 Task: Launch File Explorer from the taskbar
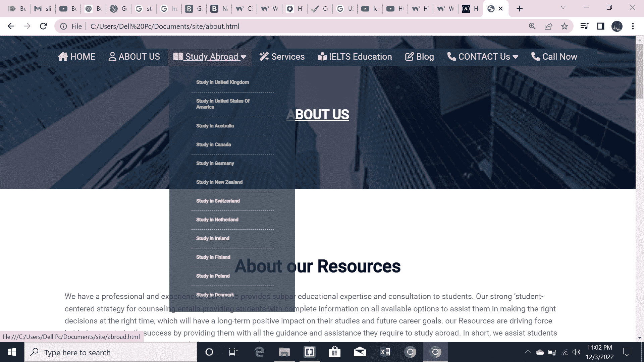point(284,352)
